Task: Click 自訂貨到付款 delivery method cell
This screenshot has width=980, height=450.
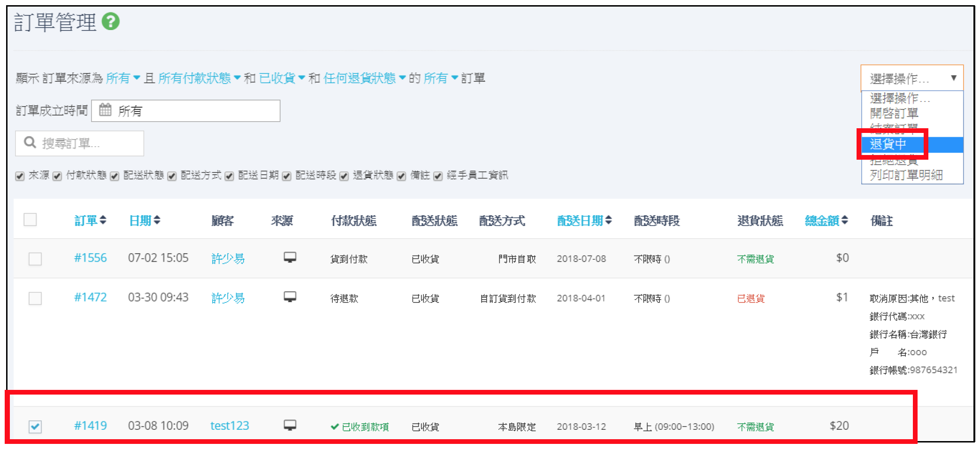Action: [508, 298]
